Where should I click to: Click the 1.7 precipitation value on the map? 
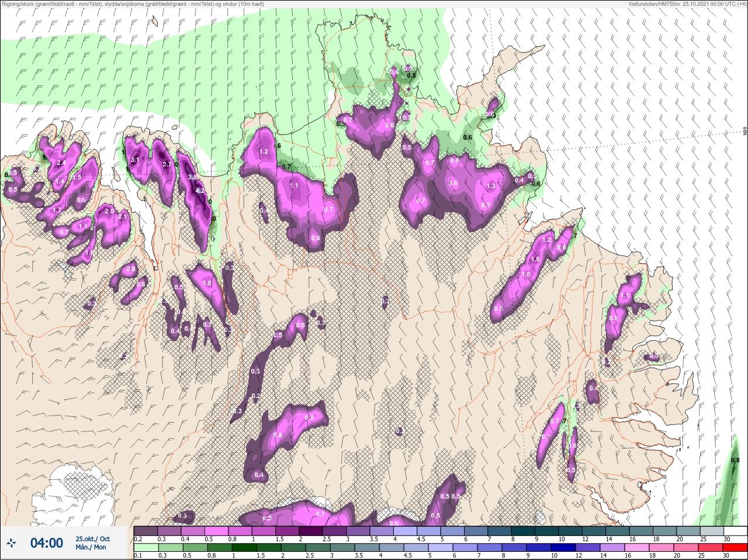[x=57, y=210]
